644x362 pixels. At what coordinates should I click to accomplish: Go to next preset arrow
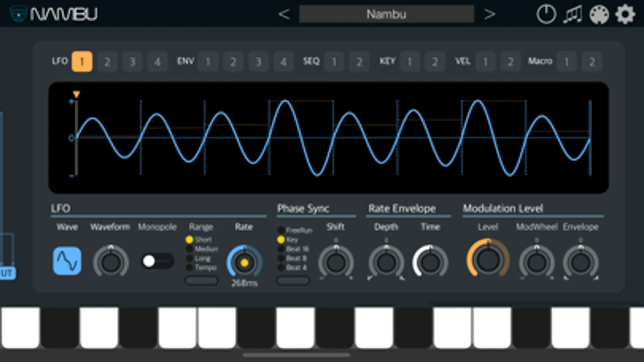coord(489,14)
